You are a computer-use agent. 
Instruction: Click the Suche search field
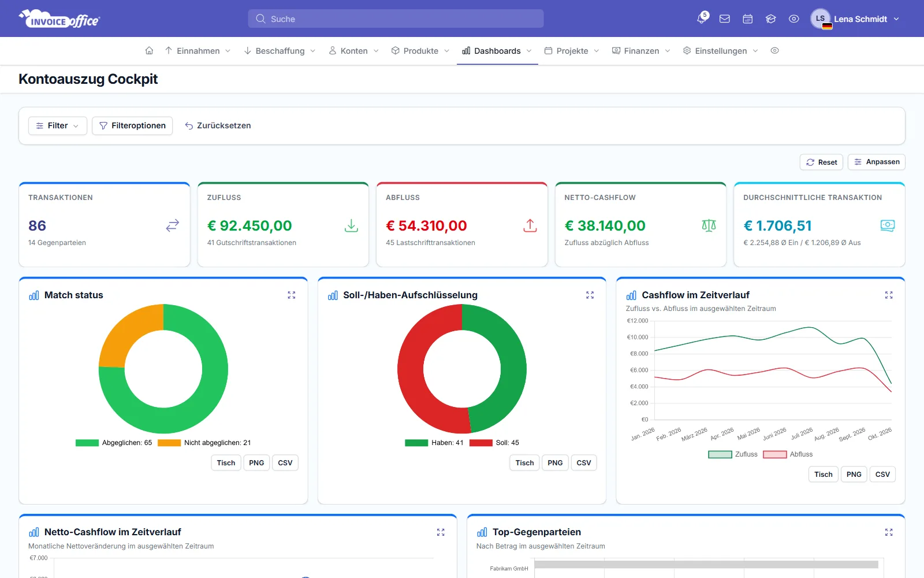tap(396, 18)
